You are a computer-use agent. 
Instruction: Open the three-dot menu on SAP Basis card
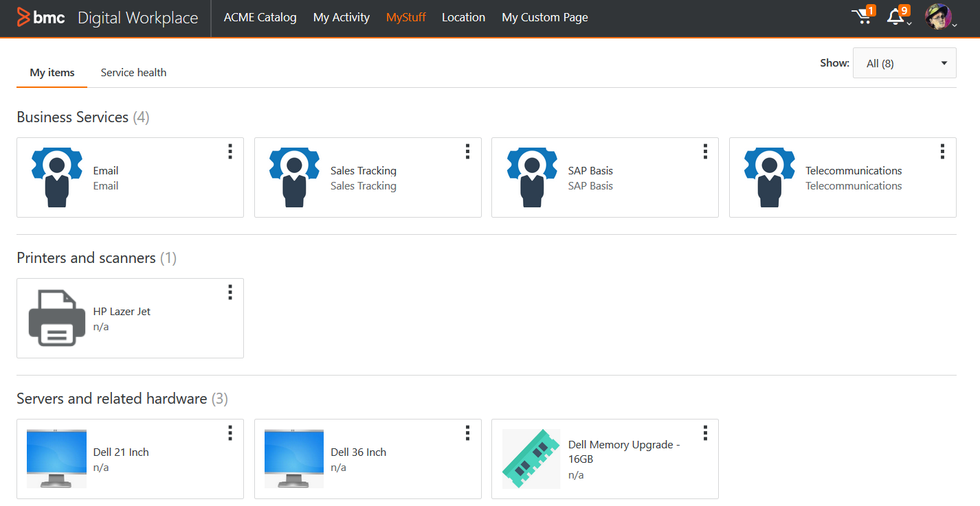tap(705, 152)
